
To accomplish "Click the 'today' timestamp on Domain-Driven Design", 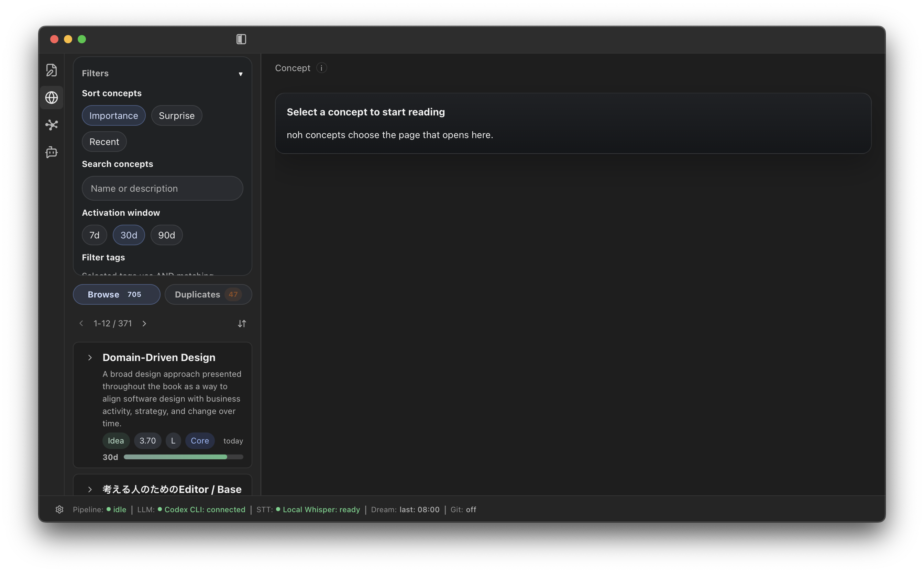I will pos(233,441).
